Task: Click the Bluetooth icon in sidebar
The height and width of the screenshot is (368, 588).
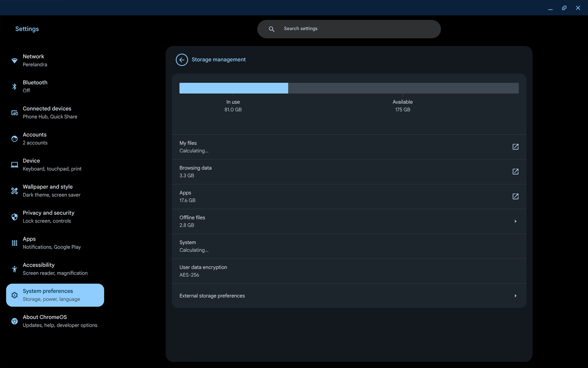Action: click(14, 86)
